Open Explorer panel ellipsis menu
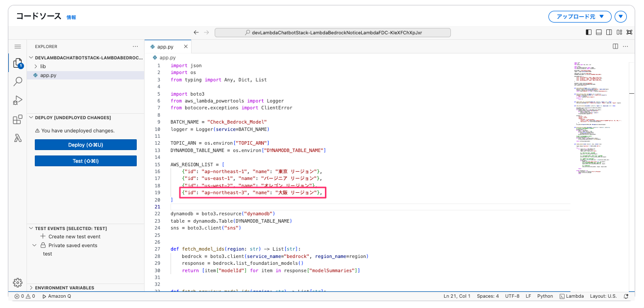The height and width of the screenshot is (308, 644). (x=136, y=47)
